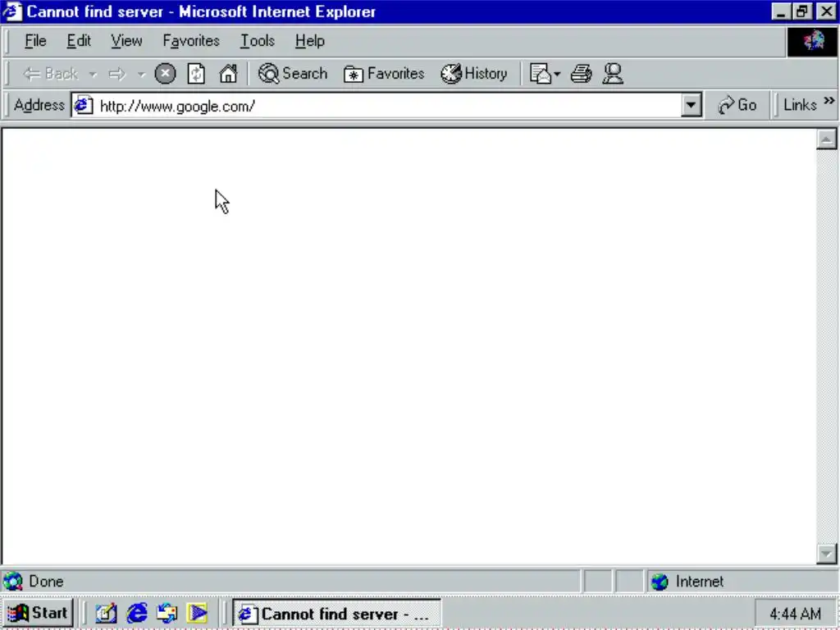Open the View menu

click(126, 41)
